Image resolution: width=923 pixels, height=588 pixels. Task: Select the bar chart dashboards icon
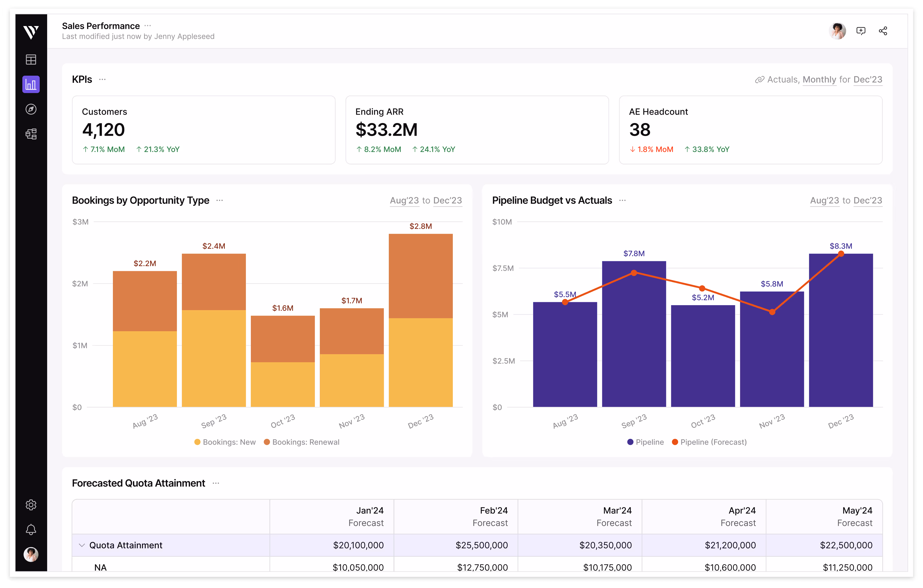(x=31, y=84)
